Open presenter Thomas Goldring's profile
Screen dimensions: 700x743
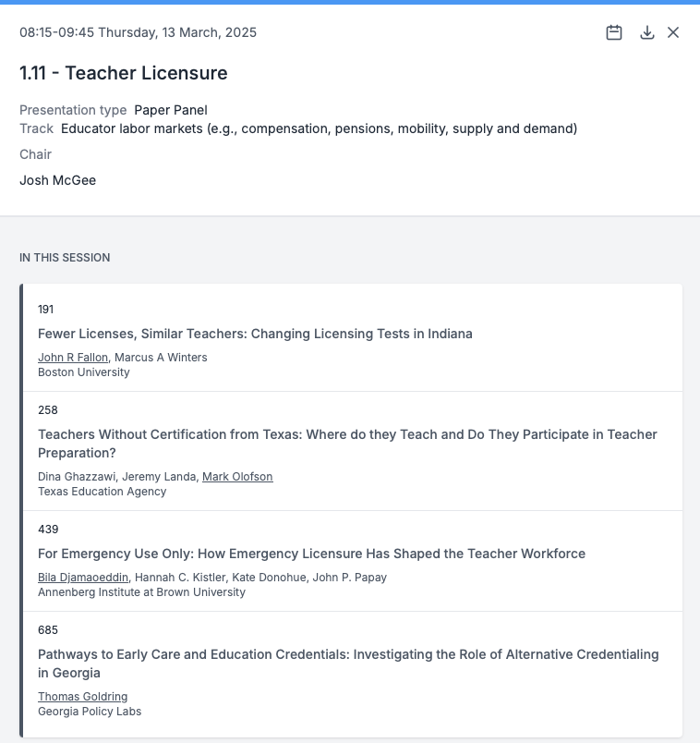[82, 697]
